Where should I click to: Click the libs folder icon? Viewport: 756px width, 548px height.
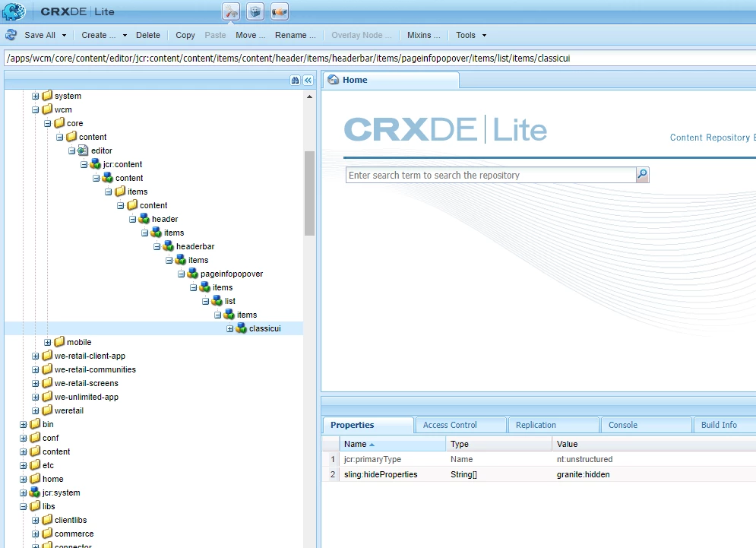35,506
